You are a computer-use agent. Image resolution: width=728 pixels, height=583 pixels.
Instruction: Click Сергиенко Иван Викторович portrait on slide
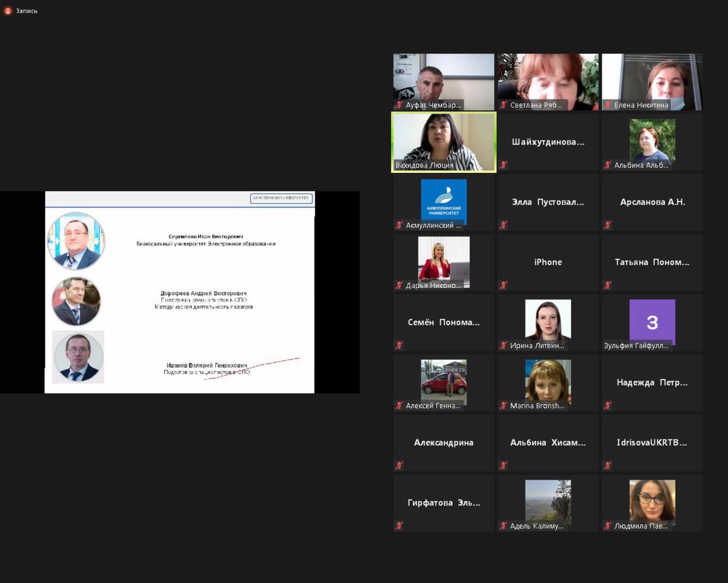point(76,241)
